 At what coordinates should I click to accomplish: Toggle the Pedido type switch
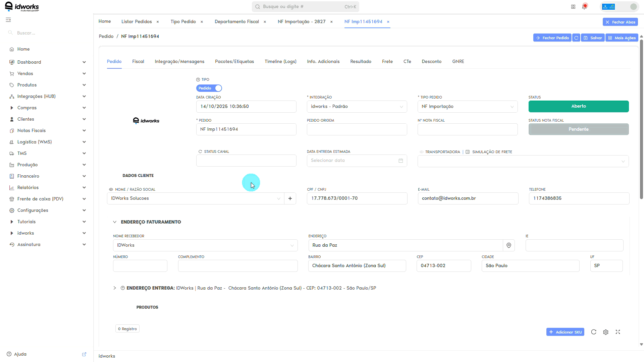209,88
